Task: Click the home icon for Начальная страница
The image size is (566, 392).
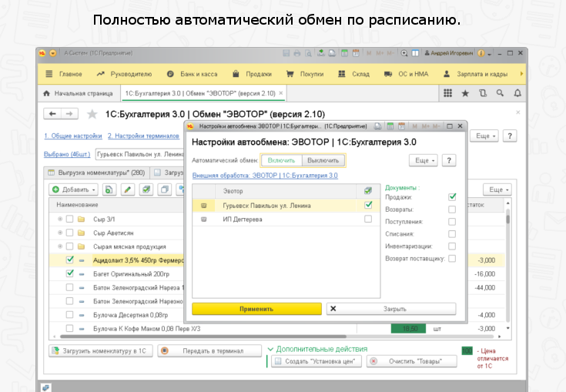Action: (x=47, y=93)
